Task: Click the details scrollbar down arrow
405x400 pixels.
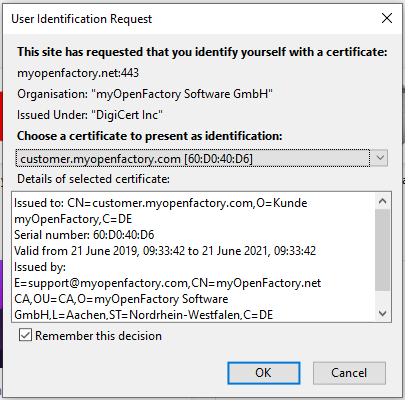Action: coord(382,313)
